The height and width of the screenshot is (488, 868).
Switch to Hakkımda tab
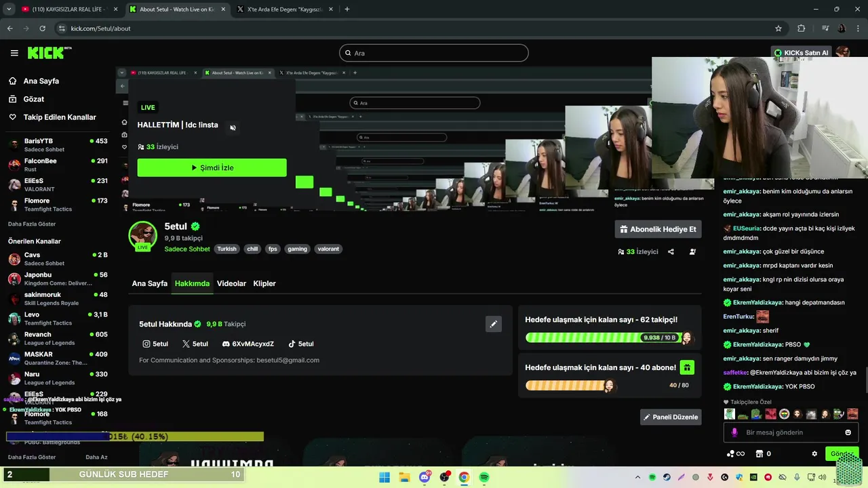(192, 283)
